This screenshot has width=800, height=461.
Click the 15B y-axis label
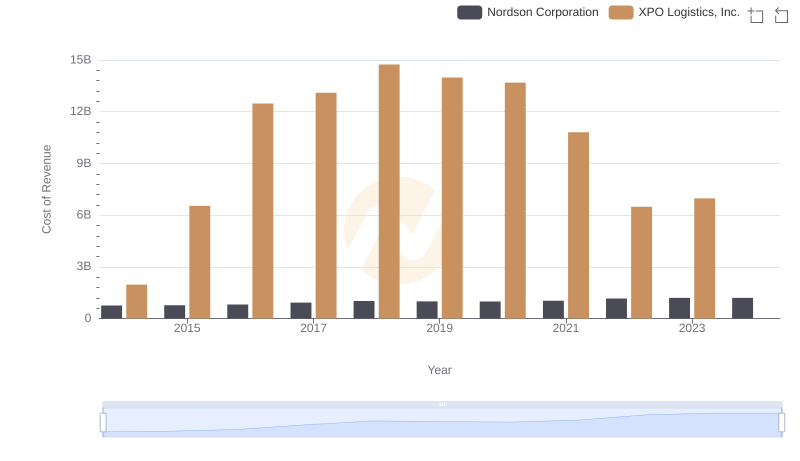(x=81, y=60)
